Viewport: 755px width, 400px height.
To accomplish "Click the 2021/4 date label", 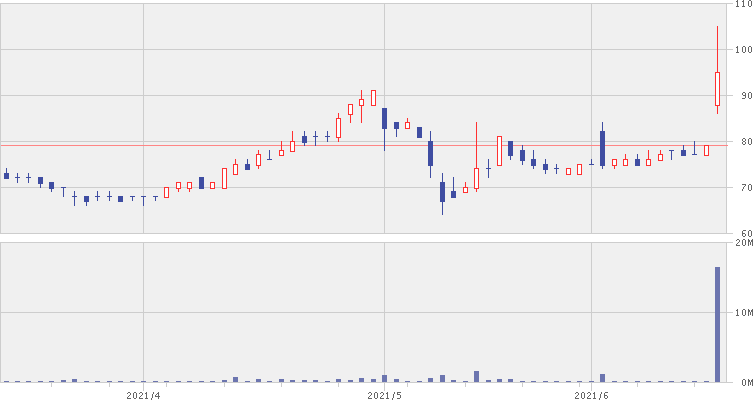I will (144, 394).
